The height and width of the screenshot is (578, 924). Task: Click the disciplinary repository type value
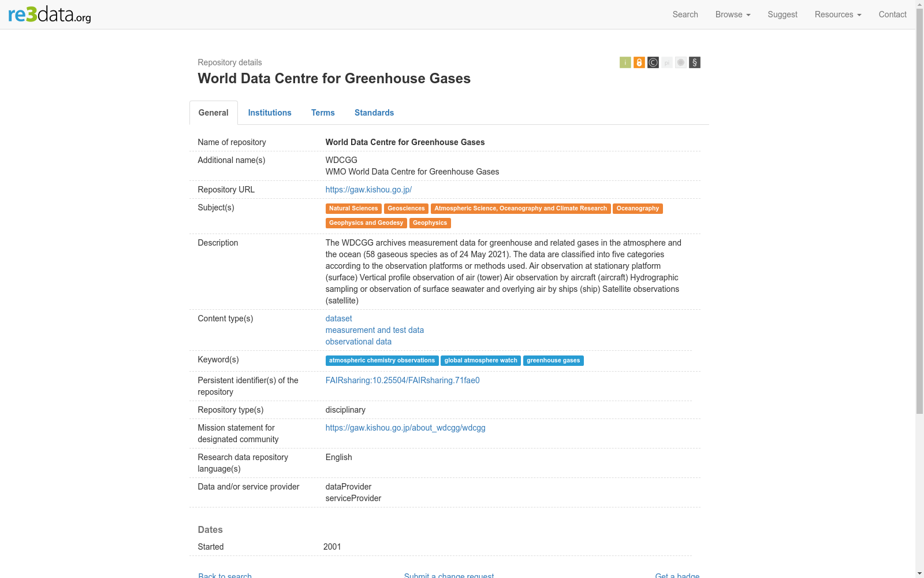point(345,410)
